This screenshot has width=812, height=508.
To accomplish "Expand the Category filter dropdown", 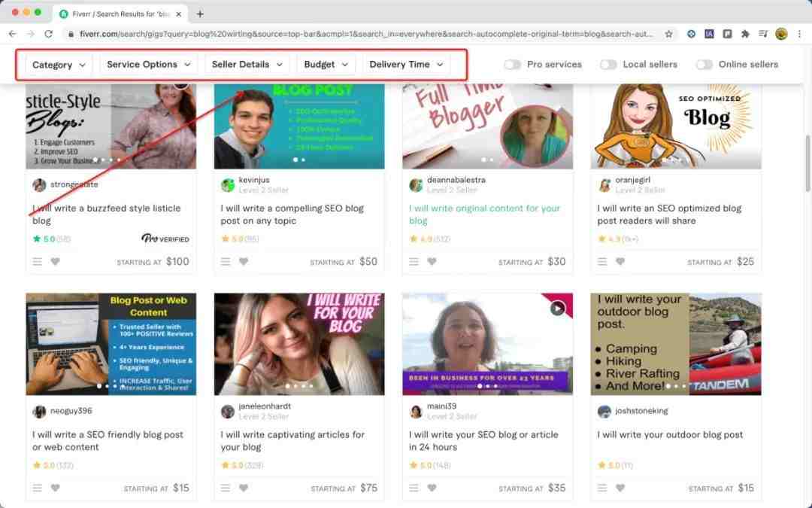I will point(59,65).
